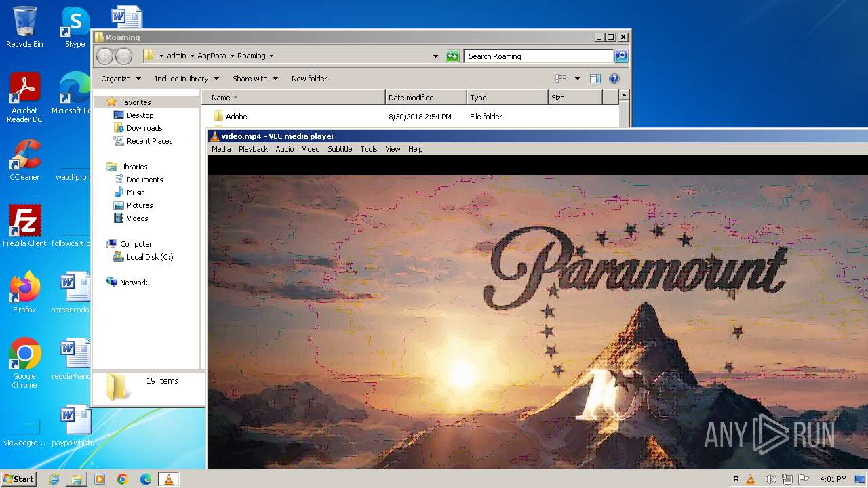Click Explorer's Back navigation arrow

coord(104,56)
